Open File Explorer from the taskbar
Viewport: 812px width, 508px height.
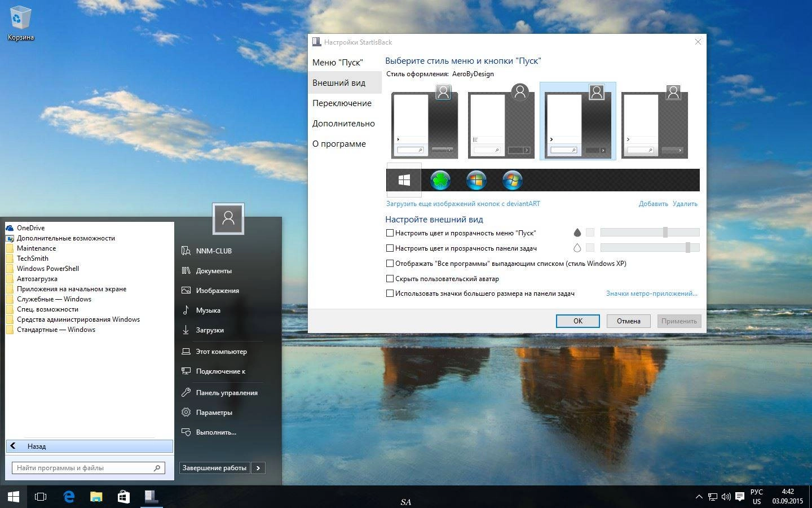(x=96, y=497)
